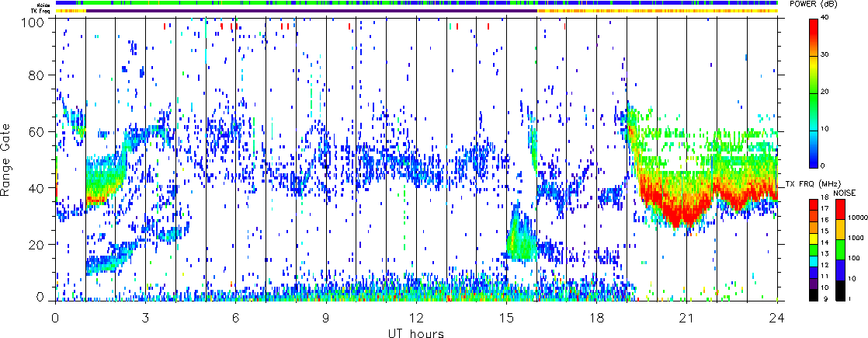Pick the cyan swatch in the TX FRQ legend

pos(814,261)
